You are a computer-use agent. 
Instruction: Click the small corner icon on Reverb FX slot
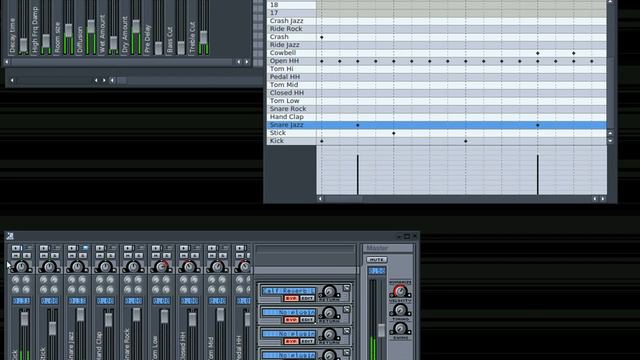click(347, 288)
